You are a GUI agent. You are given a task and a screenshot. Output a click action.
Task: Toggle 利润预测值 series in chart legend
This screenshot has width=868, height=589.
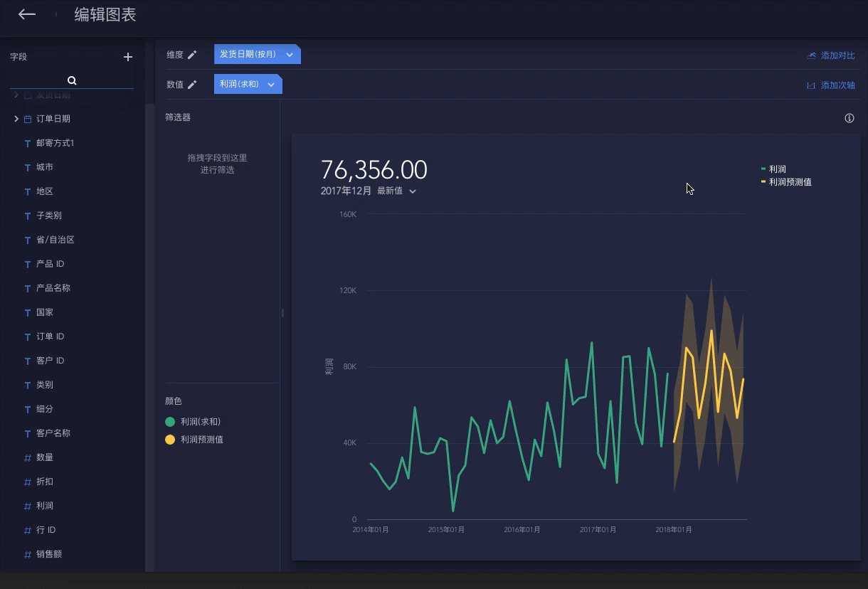pos(790,182)
